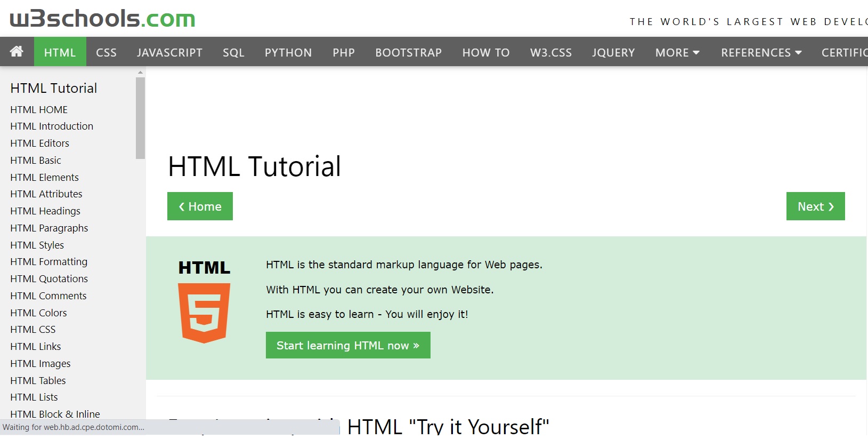Select the PYTHON tab
The height and width of the screenshot is (439, 868).
(x=288, y=52)
